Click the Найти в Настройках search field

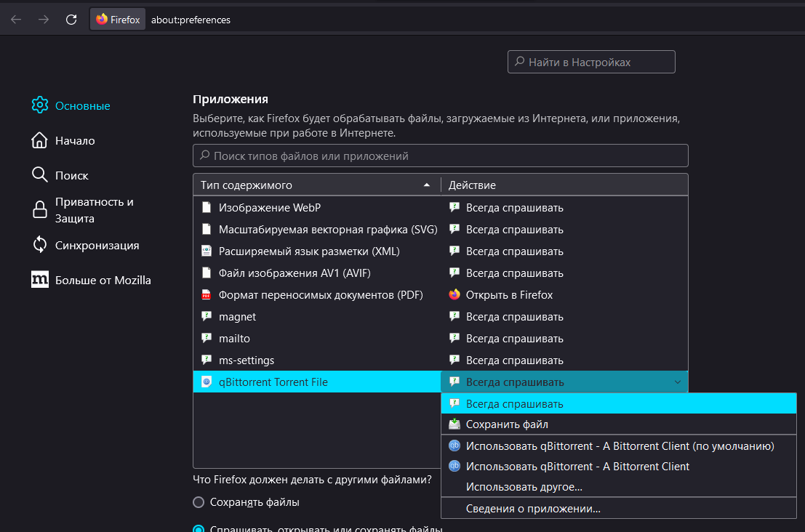(591, 62)
